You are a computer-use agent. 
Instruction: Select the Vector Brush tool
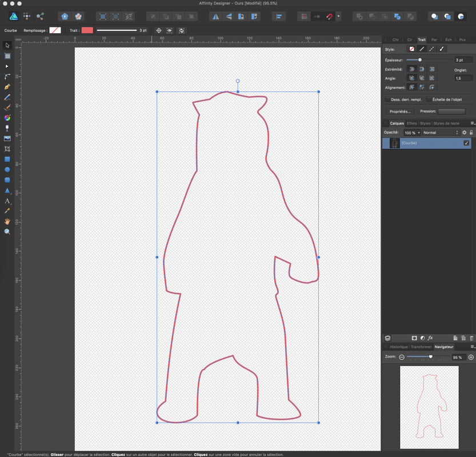[x=7, y=107]
